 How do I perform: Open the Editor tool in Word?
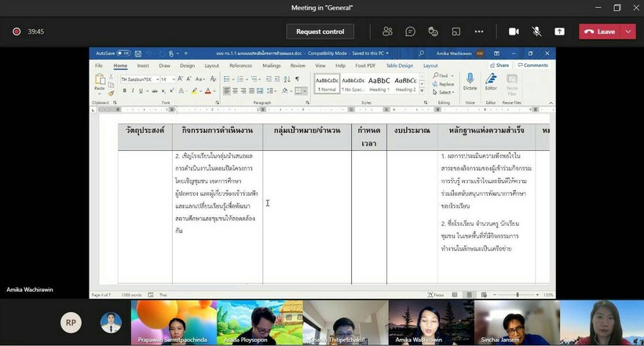click(491, 81)
